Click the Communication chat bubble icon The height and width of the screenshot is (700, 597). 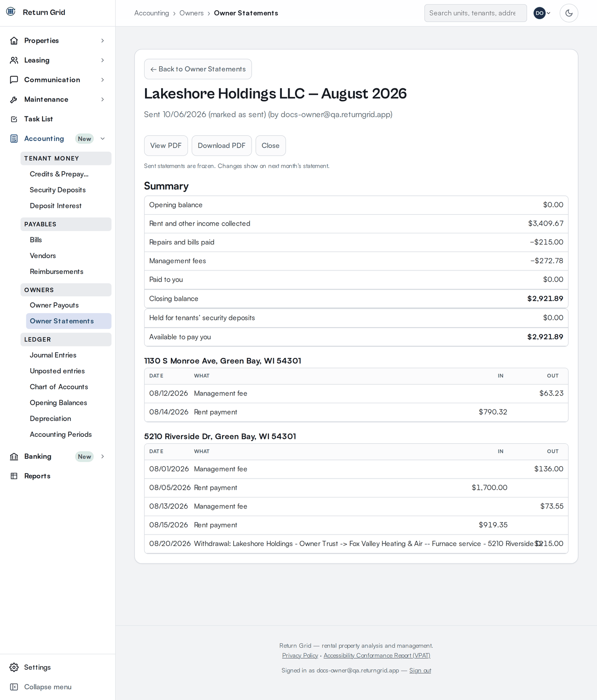point(14,80)
